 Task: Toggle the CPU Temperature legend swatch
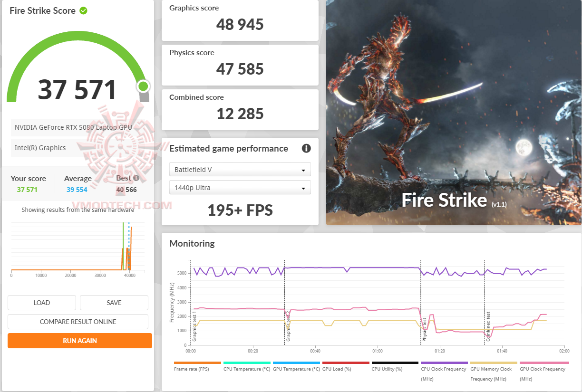point(247,363)
